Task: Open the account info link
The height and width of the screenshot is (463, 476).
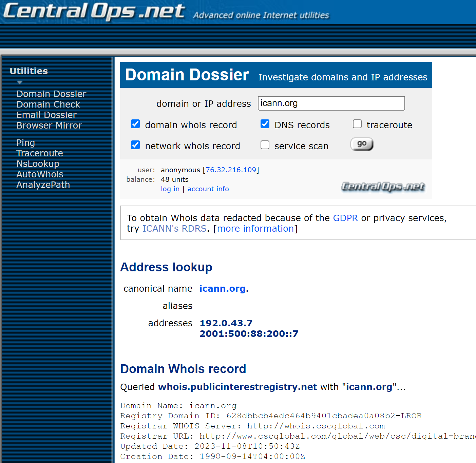Action: [208, 189]
